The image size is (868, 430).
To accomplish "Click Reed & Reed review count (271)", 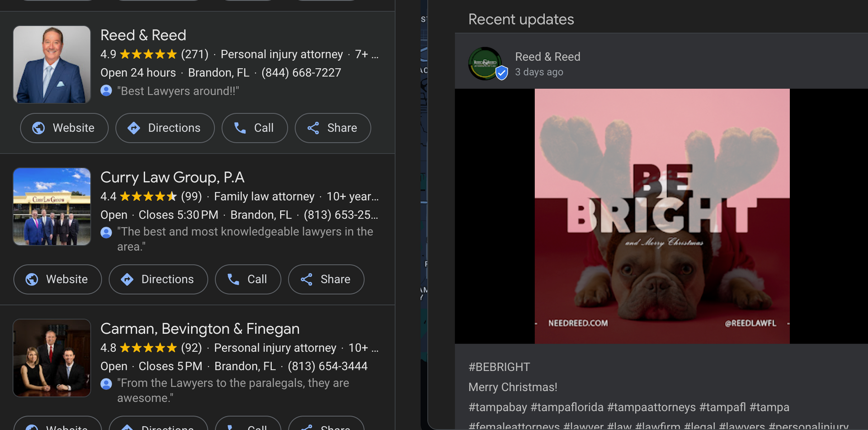I will [194, 54].
